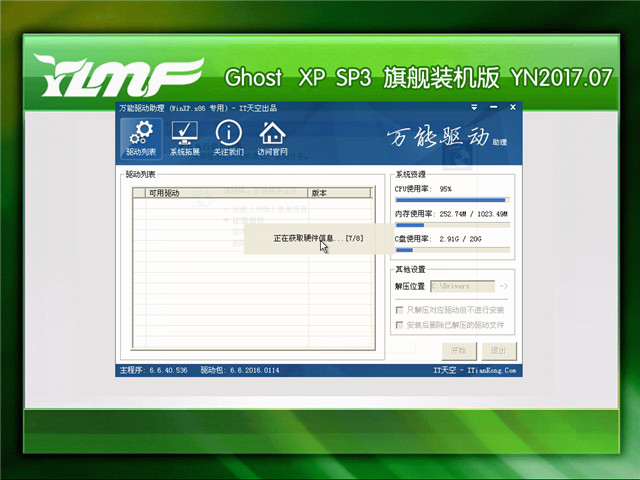Click the 退出 exit button
The width and height of the screenshot is (640, 480).
pos(497,350)
